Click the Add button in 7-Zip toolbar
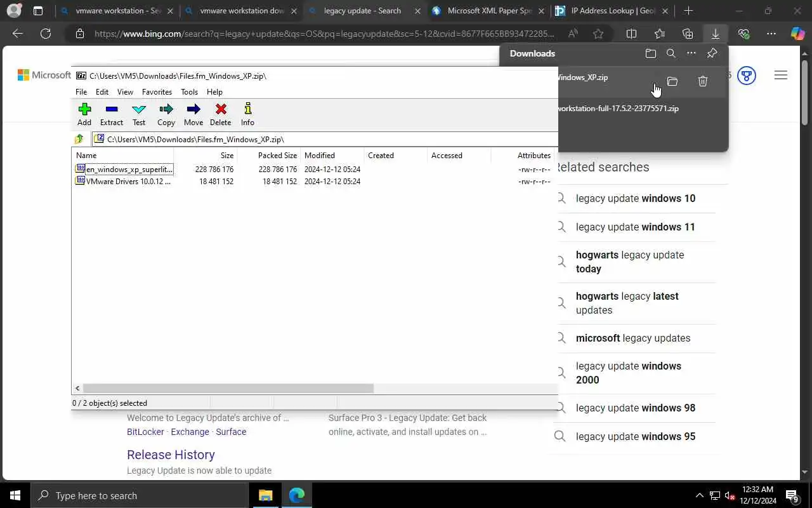 point(84,114)
